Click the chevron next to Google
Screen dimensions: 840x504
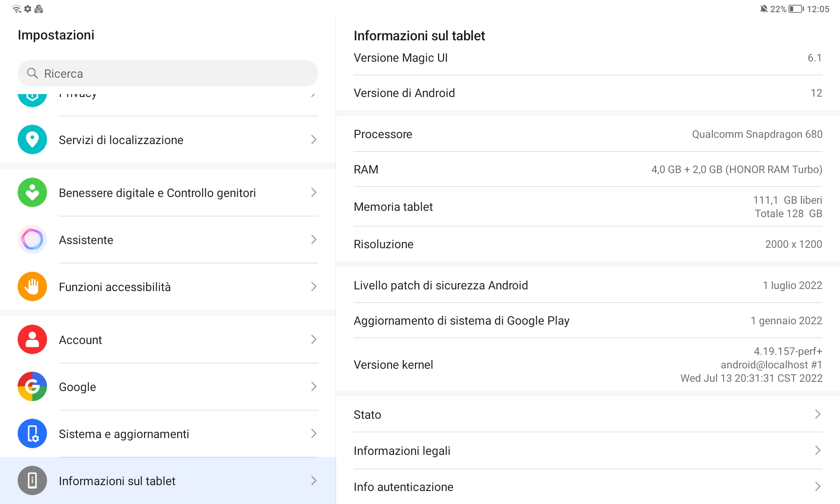313,386
